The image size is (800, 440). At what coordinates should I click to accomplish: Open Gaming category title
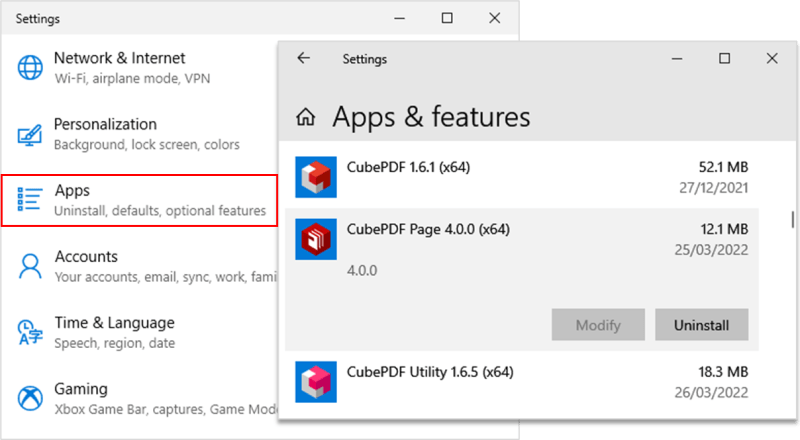point(81,389)
